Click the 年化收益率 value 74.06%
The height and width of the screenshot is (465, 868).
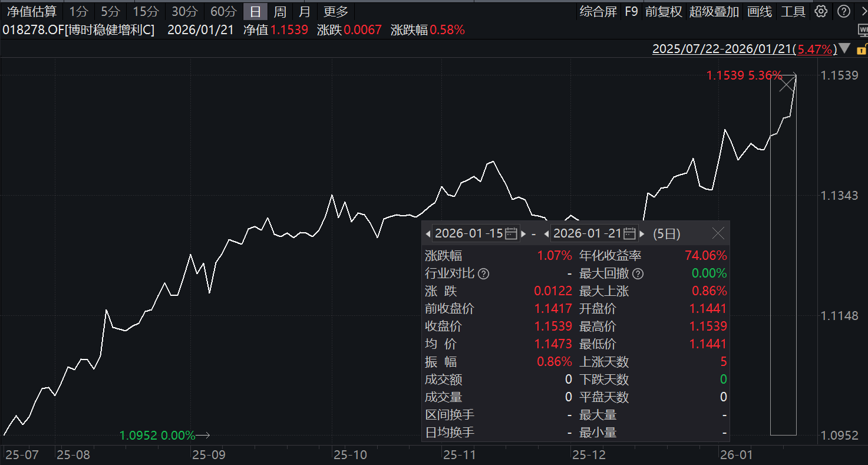(x=706, y=256)
